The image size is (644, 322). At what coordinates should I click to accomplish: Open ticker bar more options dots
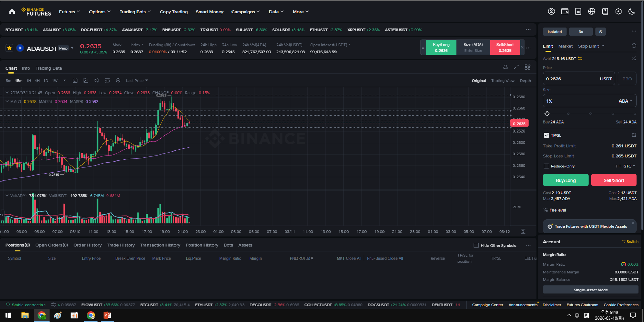pos(528,30)
